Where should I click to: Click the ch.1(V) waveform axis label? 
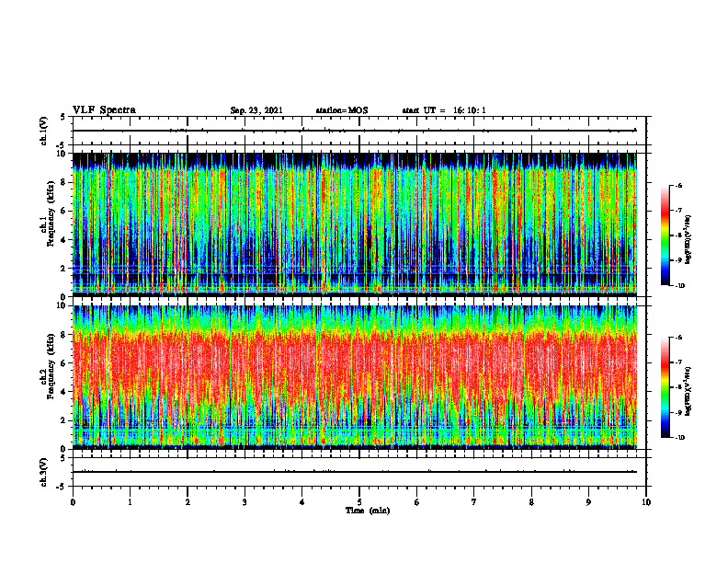[43, 131]
